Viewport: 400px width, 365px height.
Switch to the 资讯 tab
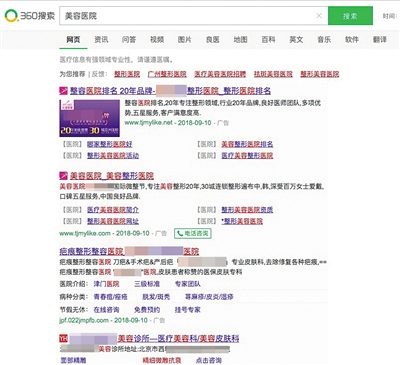101,40
